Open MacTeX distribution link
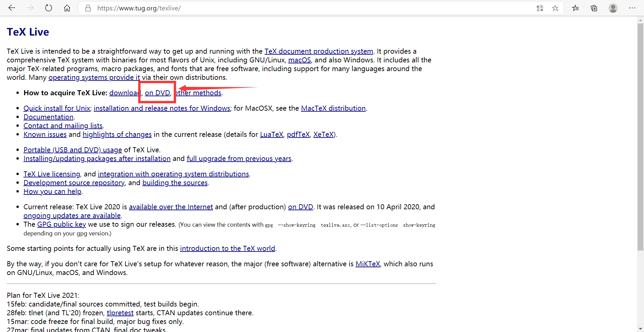 coord(333,108)
